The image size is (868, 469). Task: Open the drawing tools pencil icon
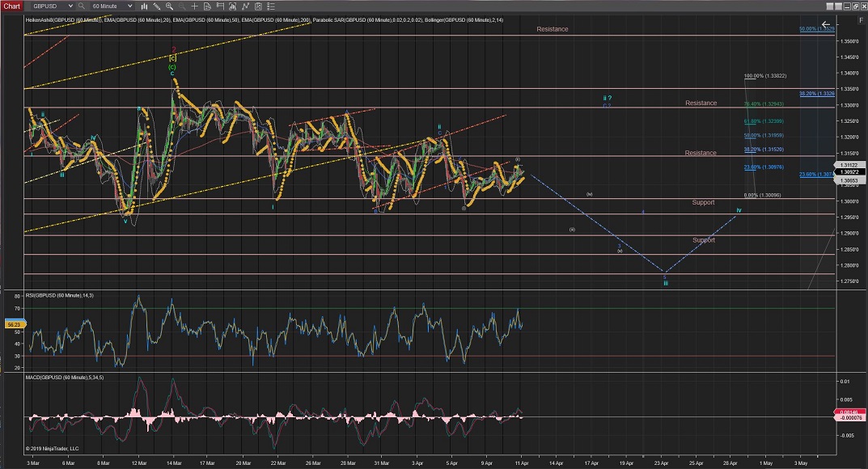(156, 6)
